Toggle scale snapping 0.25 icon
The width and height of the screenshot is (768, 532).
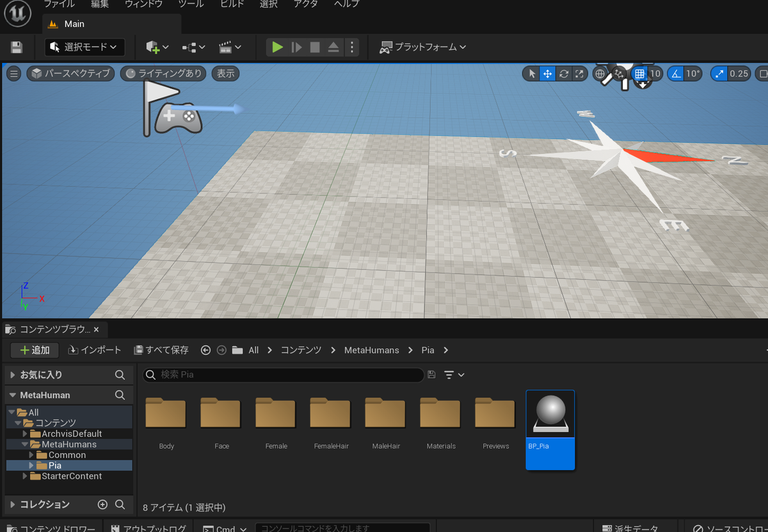point(720,74)
